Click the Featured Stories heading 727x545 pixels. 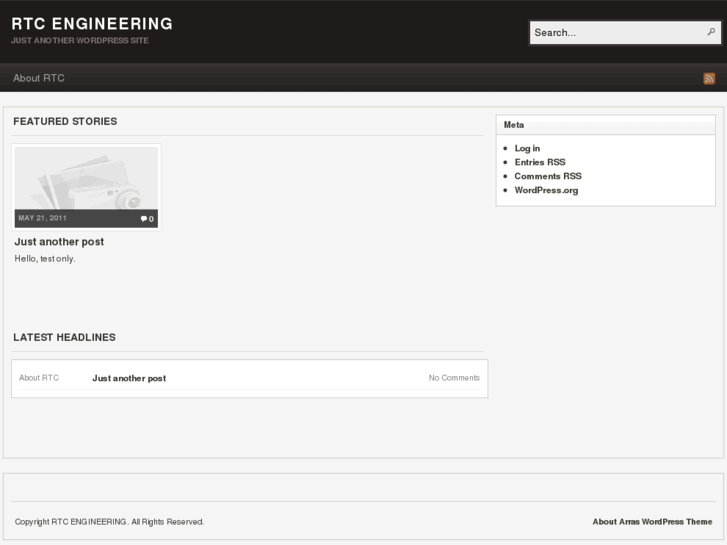click(x=65, y=121)
